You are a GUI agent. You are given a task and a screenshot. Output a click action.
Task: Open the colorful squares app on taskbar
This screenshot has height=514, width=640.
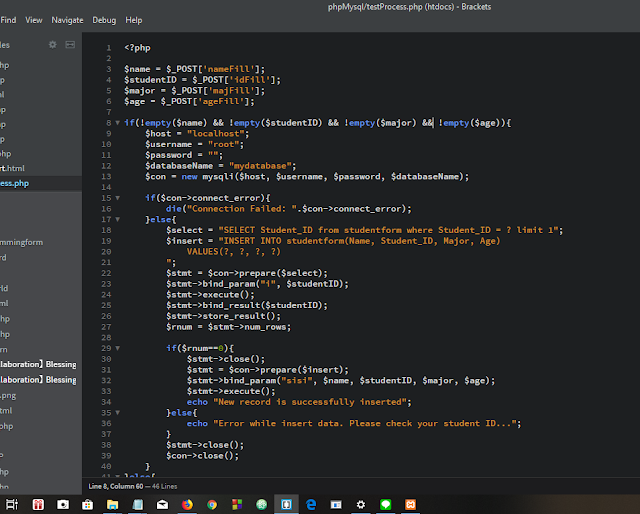[237, 505]
